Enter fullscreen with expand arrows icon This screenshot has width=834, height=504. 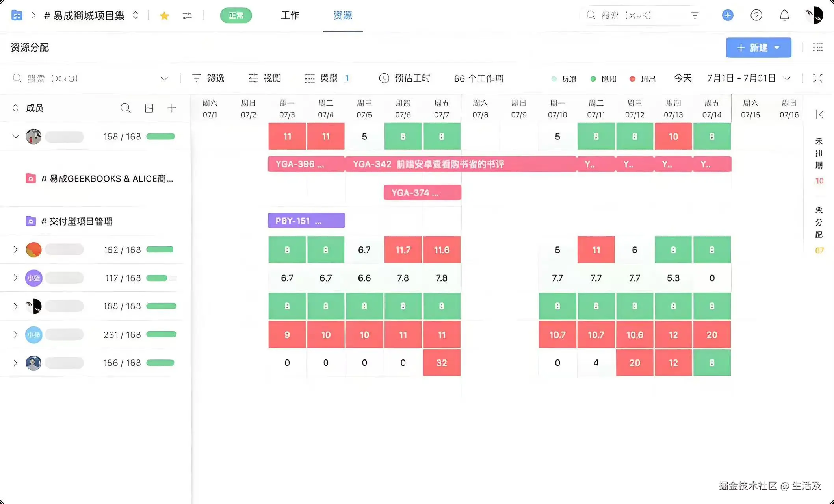[817, 78]
